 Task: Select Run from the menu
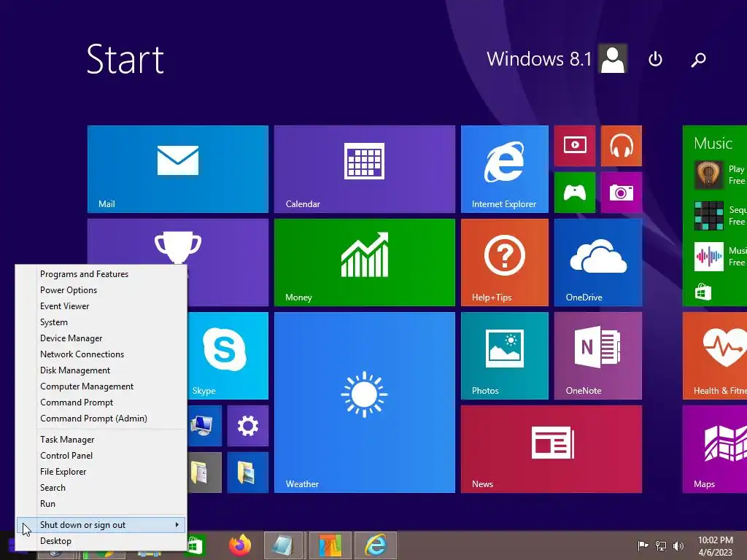[x=101, y=504]
